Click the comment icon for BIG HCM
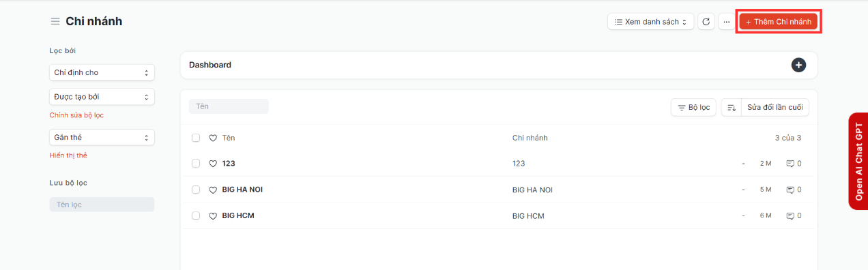The image size is (868, 270). 790,215
